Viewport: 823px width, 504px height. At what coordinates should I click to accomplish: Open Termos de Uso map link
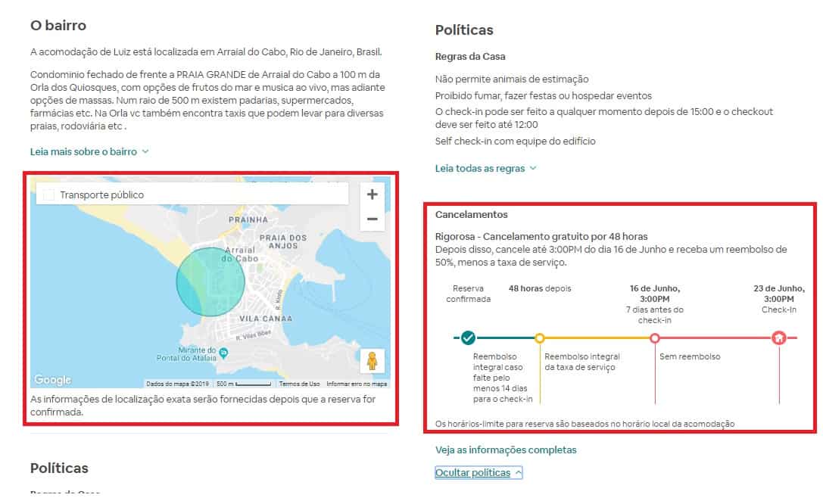[x=299, y=384]
